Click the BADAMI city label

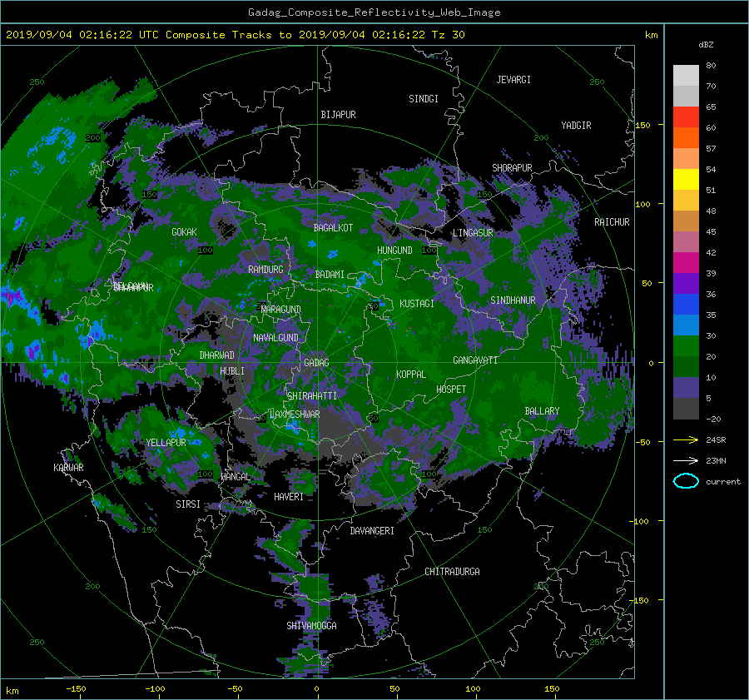[x=330, y=275]
